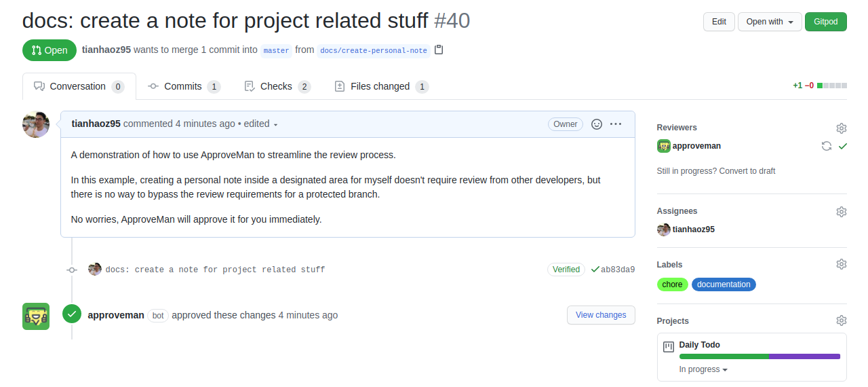
Task: Change the In progress project status dropdown
Action: (703, 369)
